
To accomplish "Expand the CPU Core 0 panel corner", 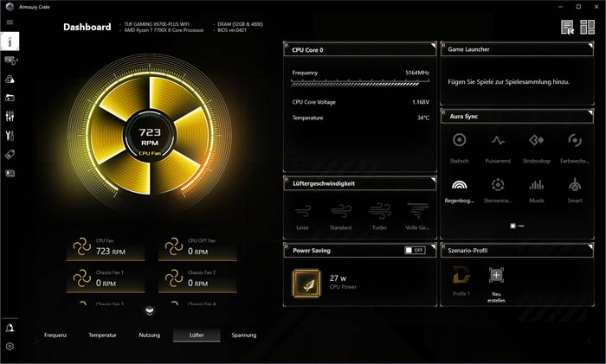I will pos(433,46).
